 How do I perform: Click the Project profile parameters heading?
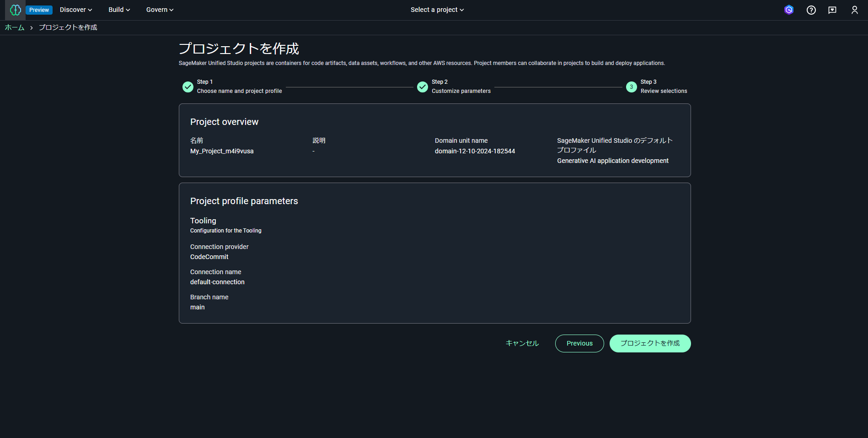pyautogui.click(x=244, y=201)
